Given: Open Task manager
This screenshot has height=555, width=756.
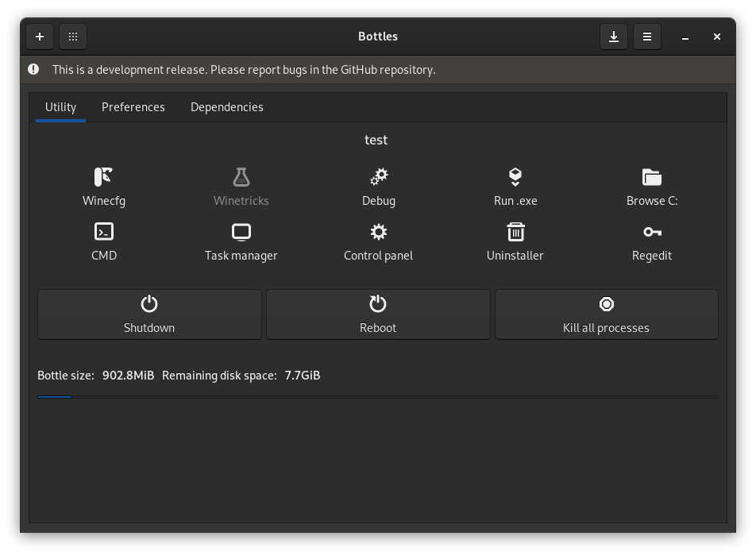Looking at the screenshot, I should point(241,242).
